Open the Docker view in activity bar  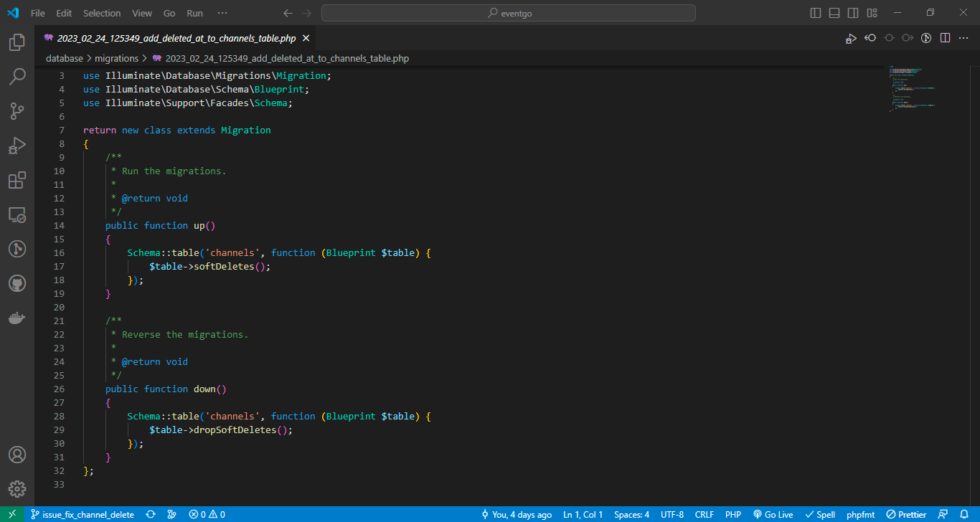point(17,318)
